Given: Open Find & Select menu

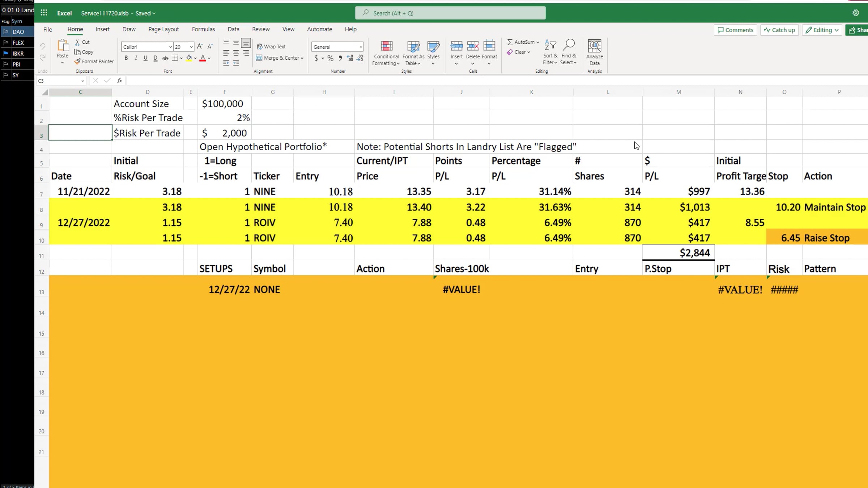Looking at the screenshot, I should 568,52.
